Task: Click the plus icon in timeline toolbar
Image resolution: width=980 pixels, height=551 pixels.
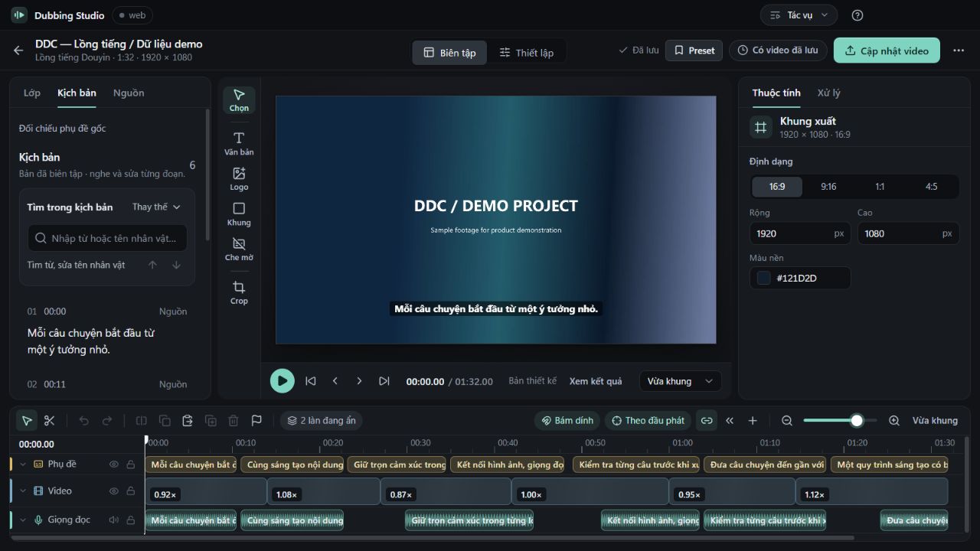Action: pos(753,420)
